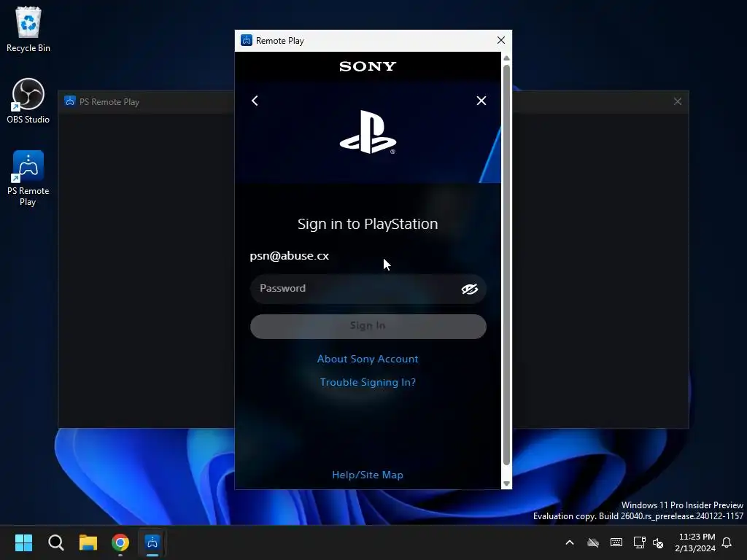This screenshot has width=747, height=560.
Task: Expand hidden system tray icons chevron
Action: pos(570,542)
